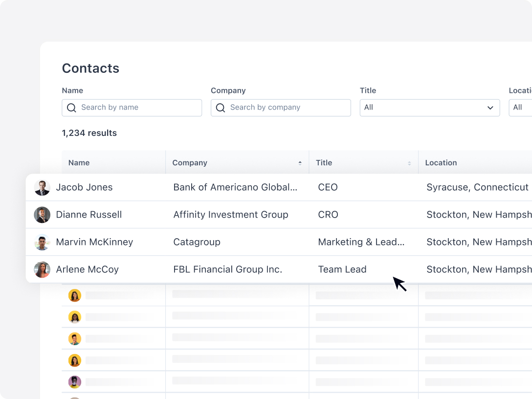Click the chevron on the Title All selector

click(490, 108)
